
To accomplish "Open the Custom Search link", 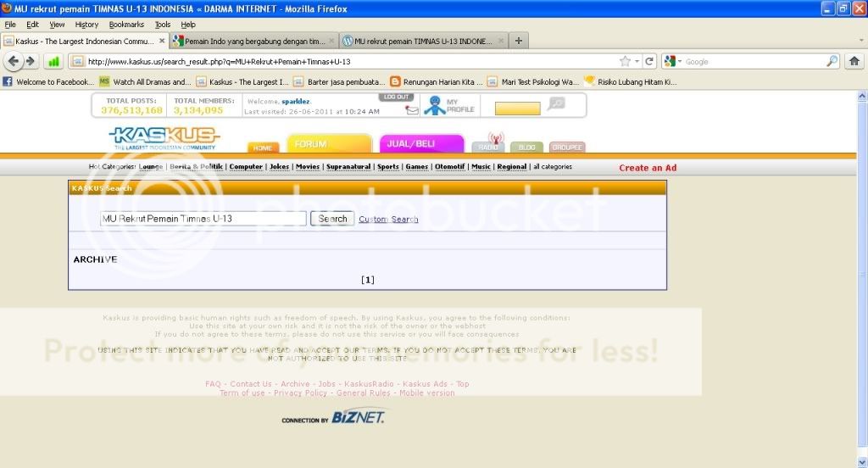I will coord(388,220).
